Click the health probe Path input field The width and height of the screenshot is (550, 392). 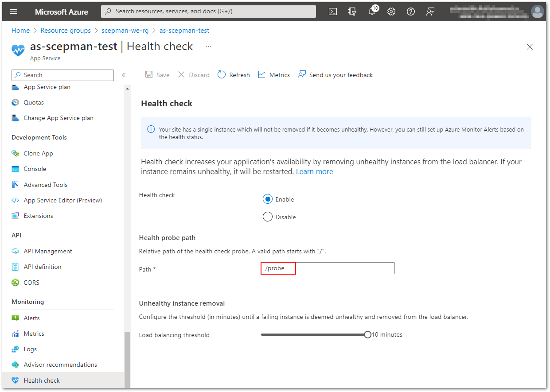point(328,268)
